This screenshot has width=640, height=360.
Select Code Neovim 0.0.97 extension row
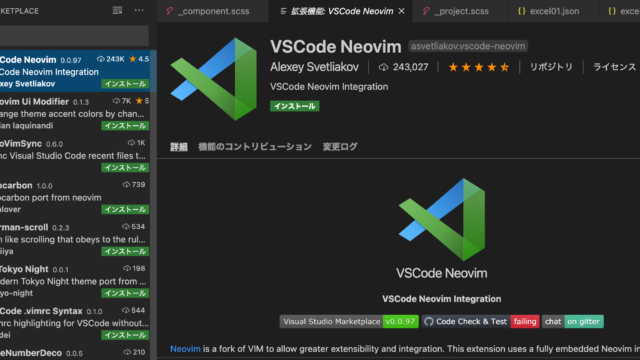tap(75, 71)
